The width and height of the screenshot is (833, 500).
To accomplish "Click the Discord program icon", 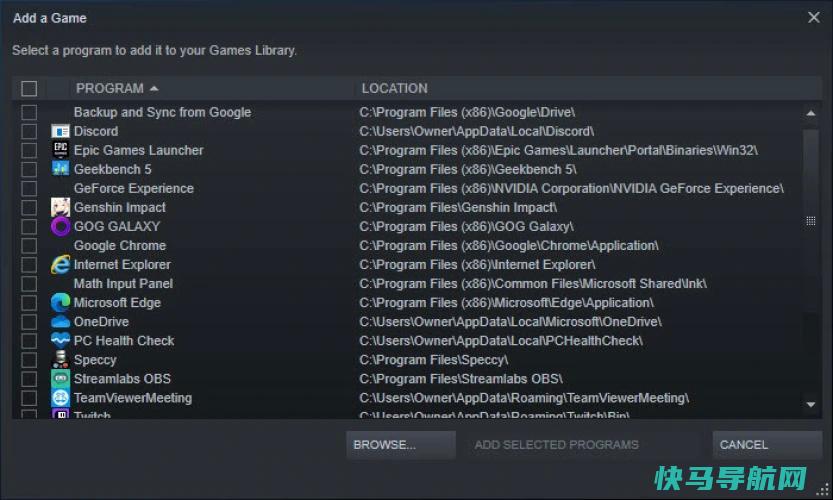I will click(60, 131).
